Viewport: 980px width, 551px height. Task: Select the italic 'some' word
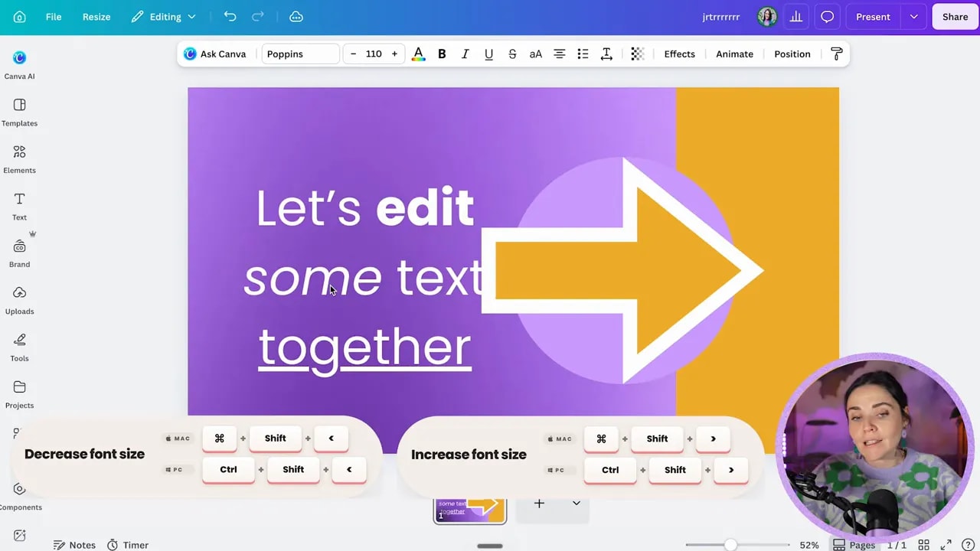(x=312, y=277)
